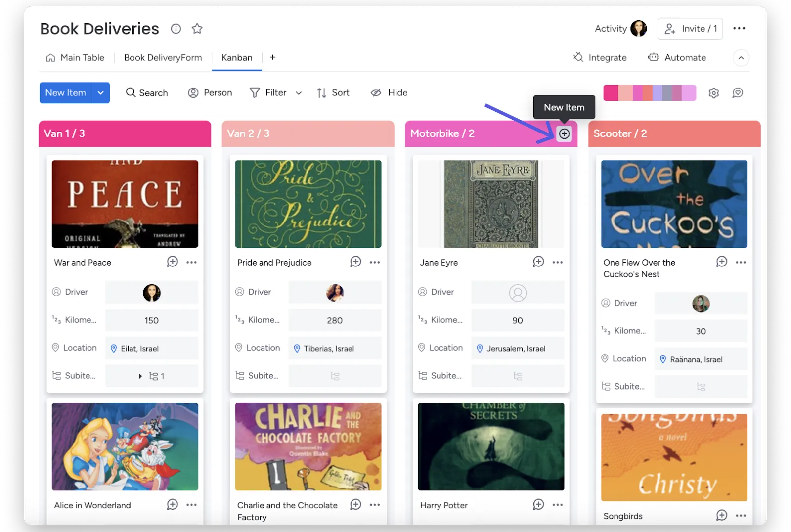Screen dimensions: 791x532
Task: Start conversation on War and Peace card
Action: click(x=172, y=262)
